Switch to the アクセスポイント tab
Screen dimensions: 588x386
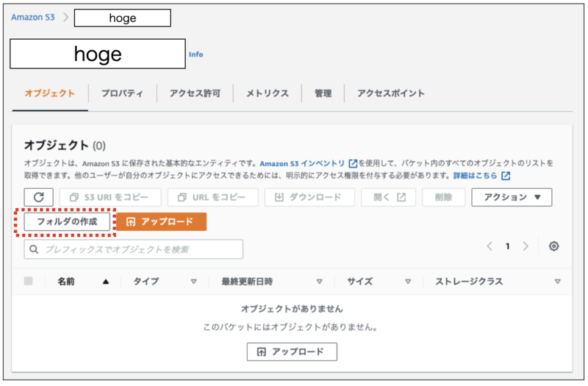tap(391, 93)
